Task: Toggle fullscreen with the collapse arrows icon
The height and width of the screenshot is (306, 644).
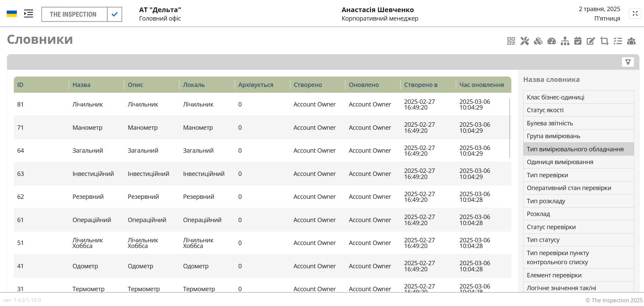Action: (635, 13)
